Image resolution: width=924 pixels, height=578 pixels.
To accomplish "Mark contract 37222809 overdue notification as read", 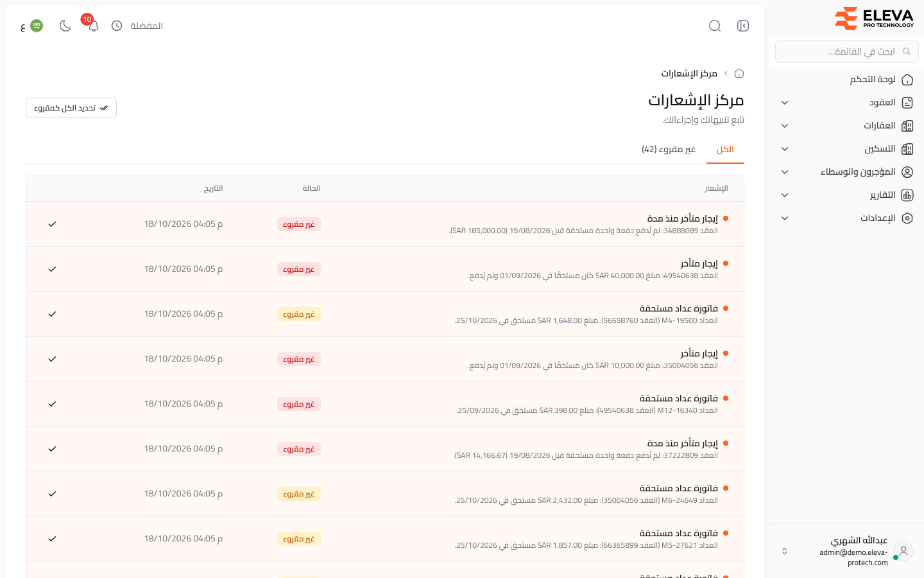I will click(x=52, y=449).
